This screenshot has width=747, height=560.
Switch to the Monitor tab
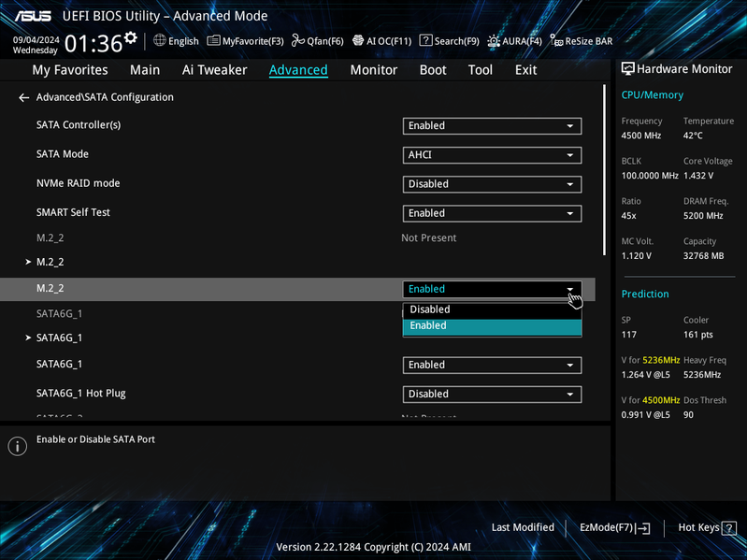pos(374,70)
